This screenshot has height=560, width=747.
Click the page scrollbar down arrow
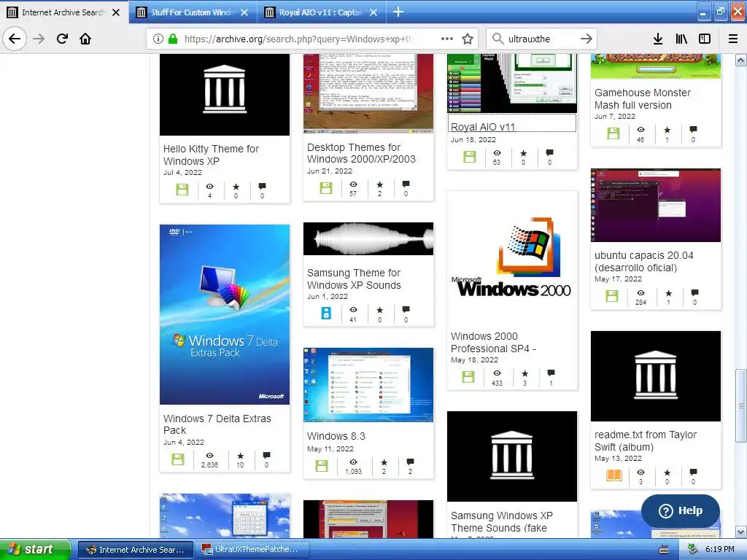coord(741,532)
